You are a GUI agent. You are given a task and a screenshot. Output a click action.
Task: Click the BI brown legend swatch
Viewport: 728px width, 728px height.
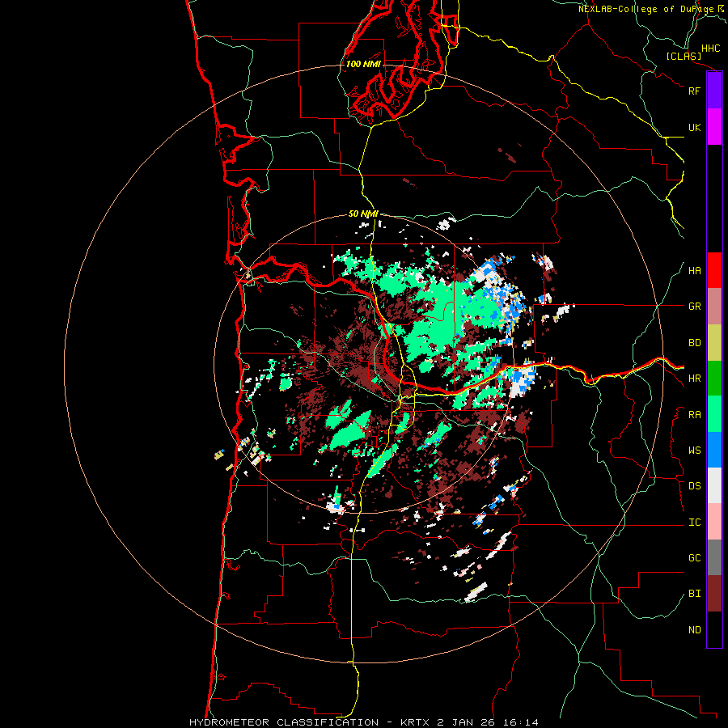(x=714, y=594)
